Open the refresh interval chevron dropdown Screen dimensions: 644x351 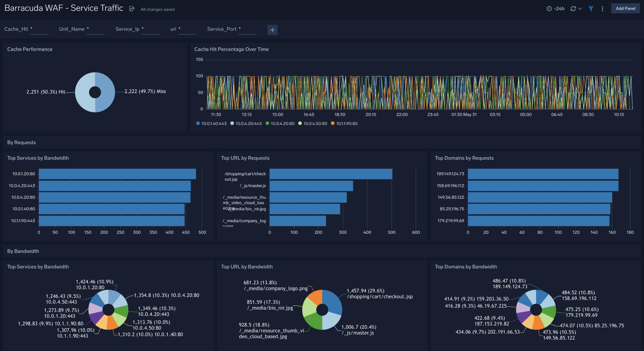coord(581,8)
